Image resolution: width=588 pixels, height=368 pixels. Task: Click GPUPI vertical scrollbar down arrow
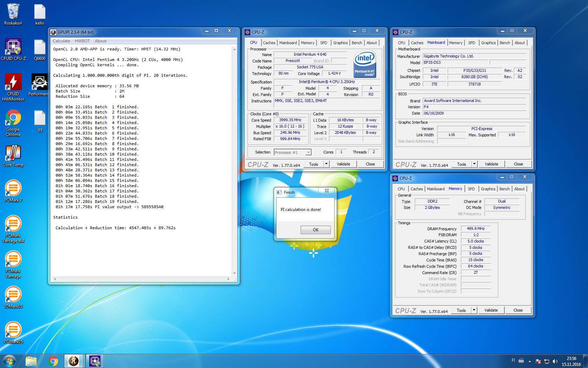(x=234, y=273)
